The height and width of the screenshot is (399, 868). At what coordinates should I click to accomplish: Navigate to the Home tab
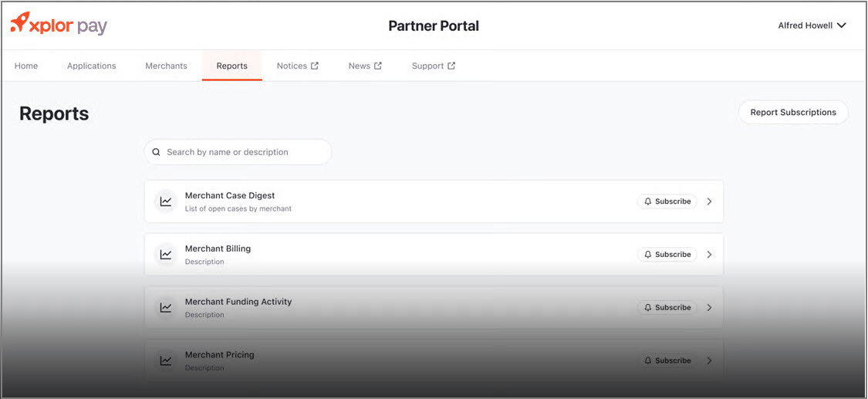click(x=26, y=66)
